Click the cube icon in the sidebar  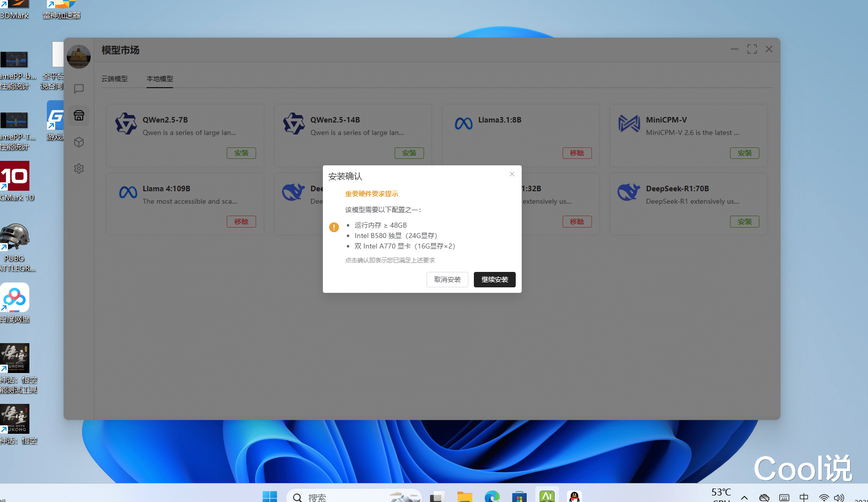79,142
